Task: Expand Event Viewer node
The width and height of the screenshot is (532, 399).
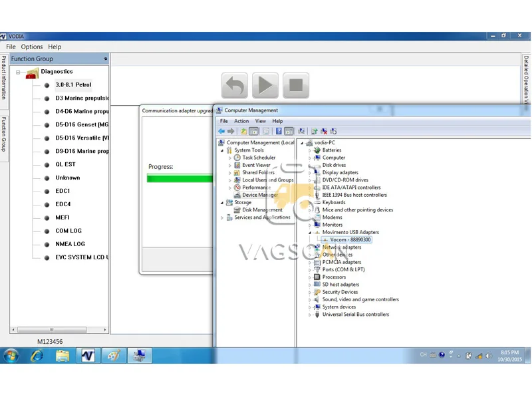Action: [x=230, y=165]
